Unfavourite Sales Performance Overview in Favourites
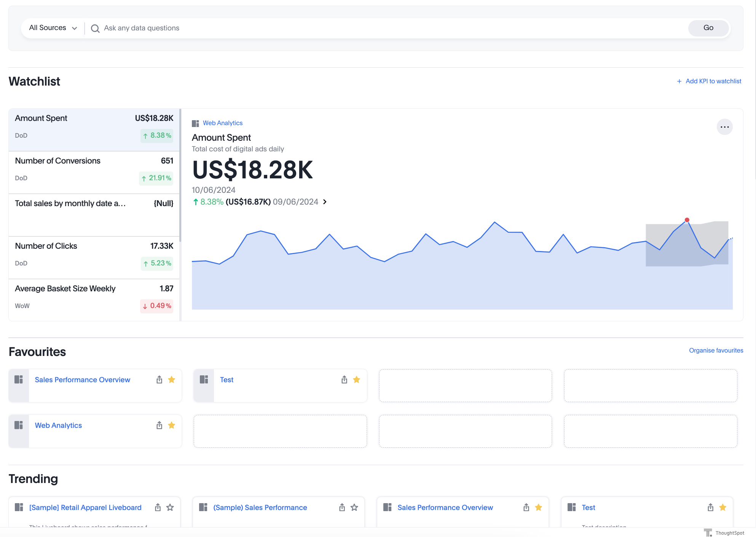This screenshot has height=537, width=756. coord(172,380)
